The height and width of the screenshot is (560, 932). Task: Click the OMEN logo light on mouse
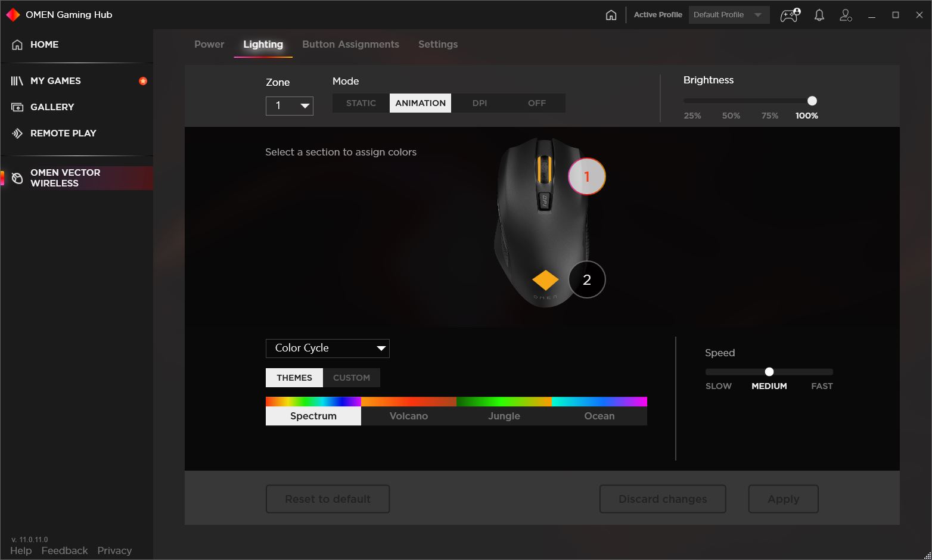545,280
